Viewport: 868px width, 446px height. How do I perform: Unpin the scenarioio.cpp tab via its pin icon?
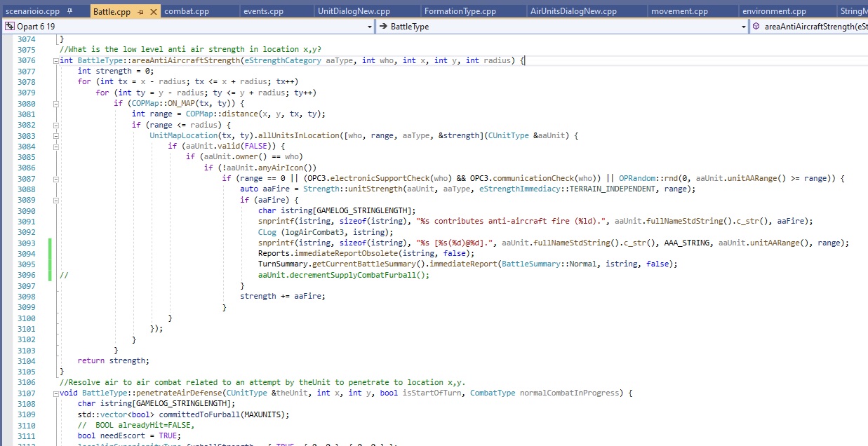point(69,12)
